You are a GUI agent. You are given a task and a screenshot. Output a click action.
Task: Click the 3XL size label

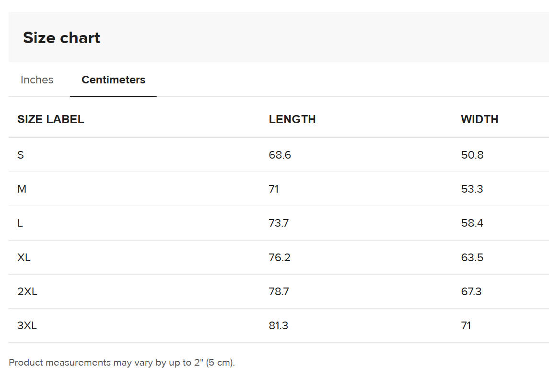point(27,326)
